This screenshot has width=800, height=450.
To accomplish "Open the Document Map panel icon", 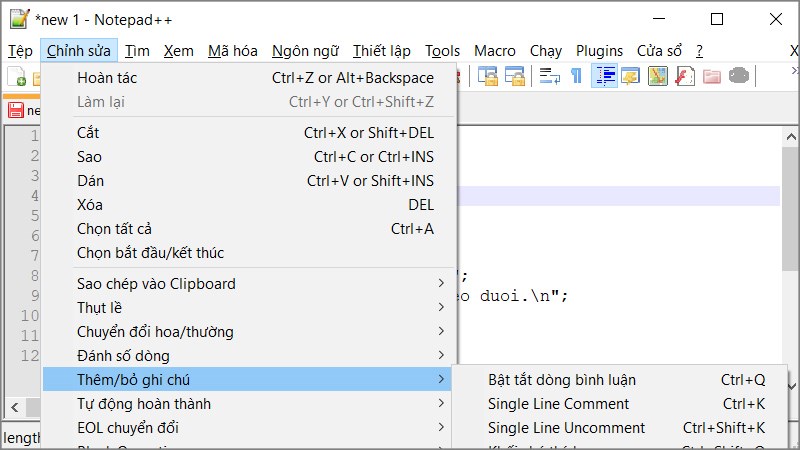I will [x=657, y=76].
